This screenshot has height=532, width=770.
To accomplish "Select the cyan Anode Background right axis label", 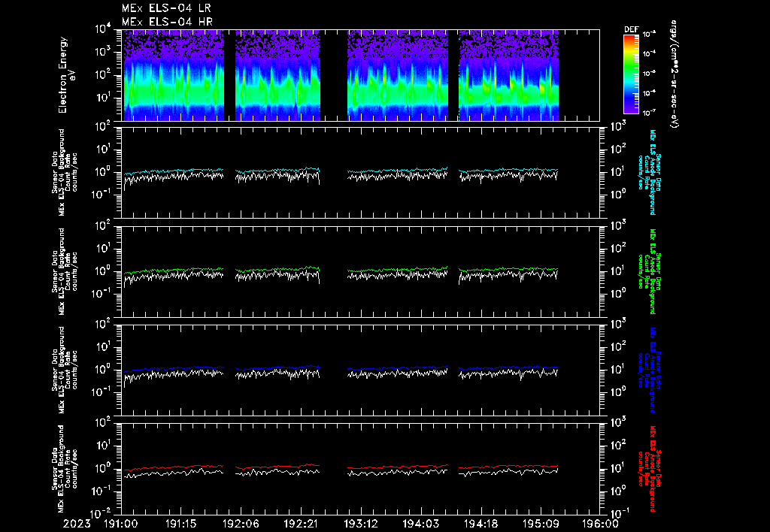I will 649,172.
